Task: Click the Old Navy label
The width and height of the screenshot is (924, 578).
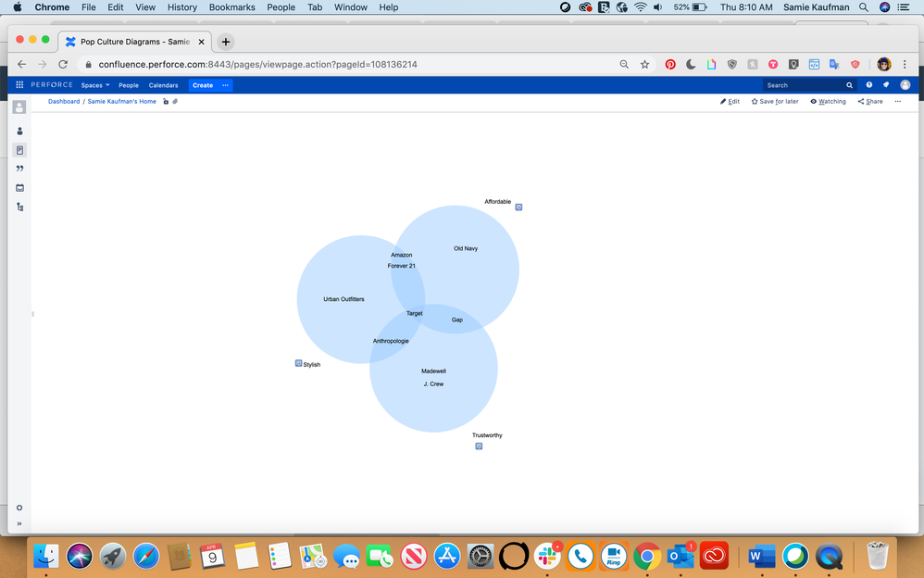Action: 466,248
